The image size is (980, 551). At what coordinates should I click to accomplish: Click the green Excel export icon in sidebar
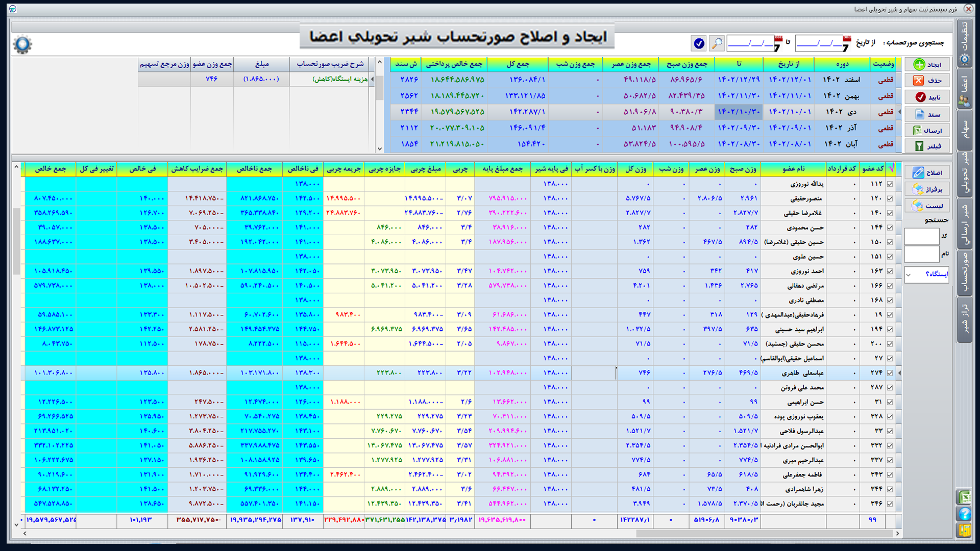pos(964,496)
